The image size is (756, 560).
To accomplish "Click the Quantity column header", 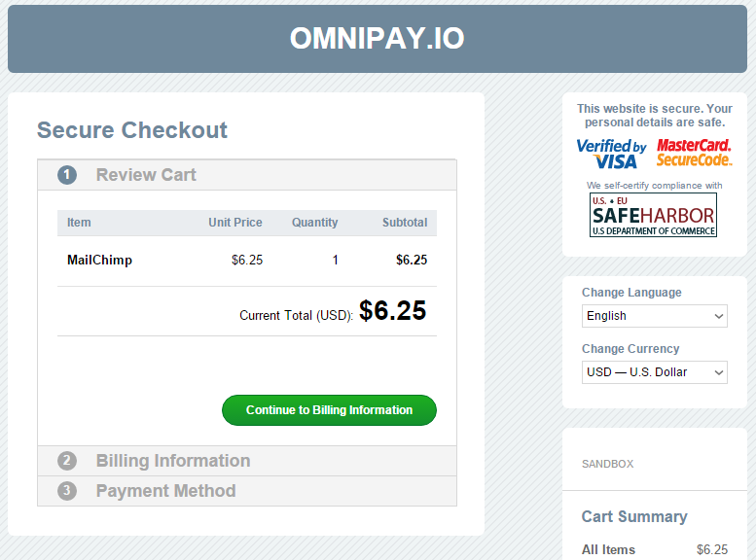I will click(315, 223).
